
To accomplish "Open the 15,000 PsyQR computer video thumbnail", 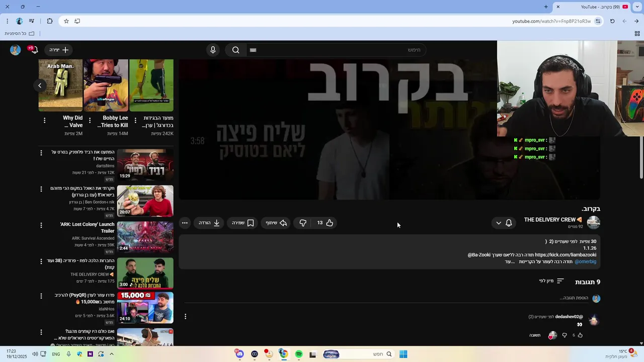I will tap(145, 307).
